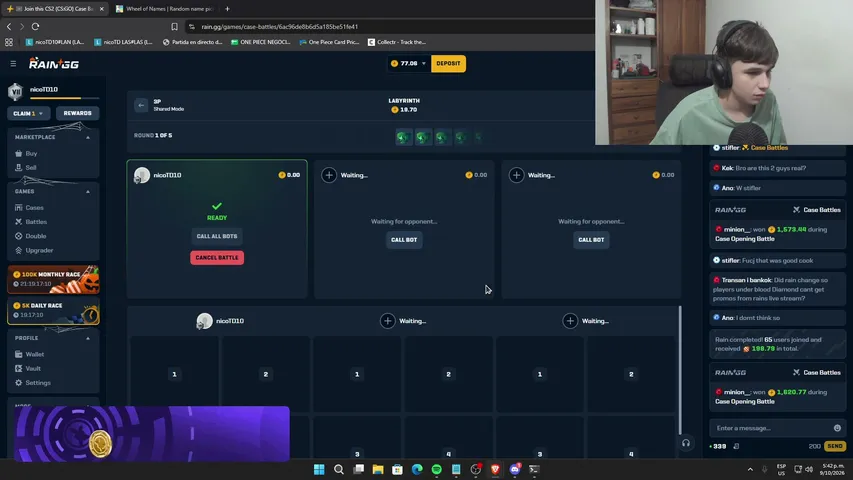Open the CLAIM 1 dropdown
This screenshot has width=853, height=480.
click(x=28, y=113)
